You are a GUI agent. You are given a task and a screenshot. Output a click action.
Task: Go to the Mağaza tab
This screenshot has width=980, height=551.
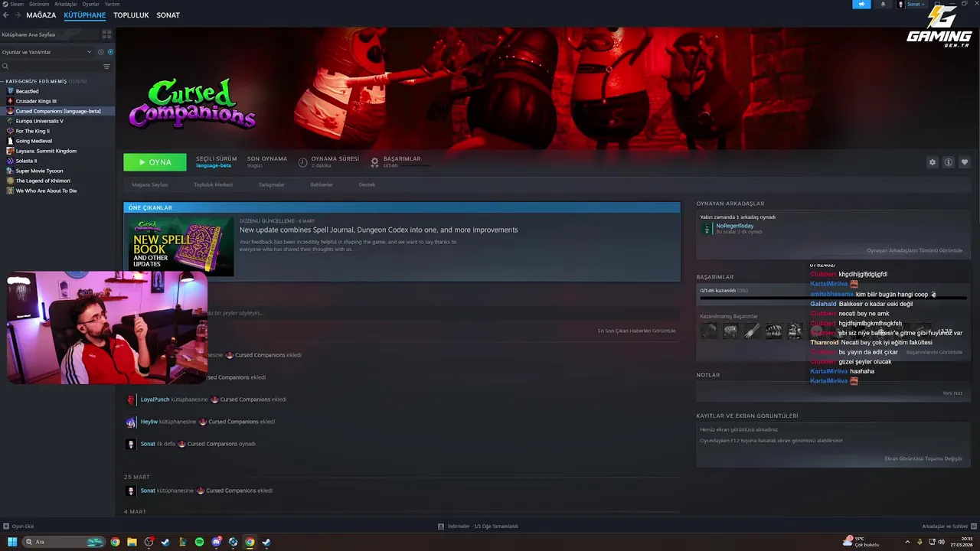[x=41, y=15]
